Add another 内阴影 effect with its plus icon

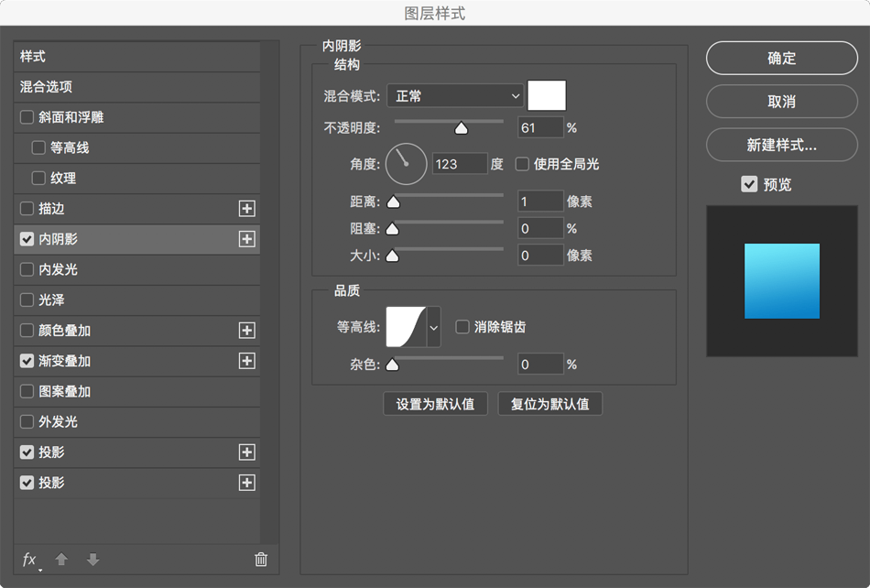[x=247, y=239]
